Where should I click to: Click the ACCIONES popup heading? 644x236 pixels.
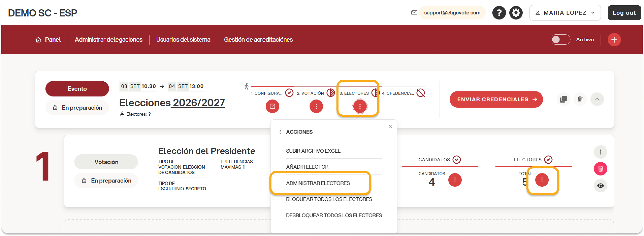(299, 132)
